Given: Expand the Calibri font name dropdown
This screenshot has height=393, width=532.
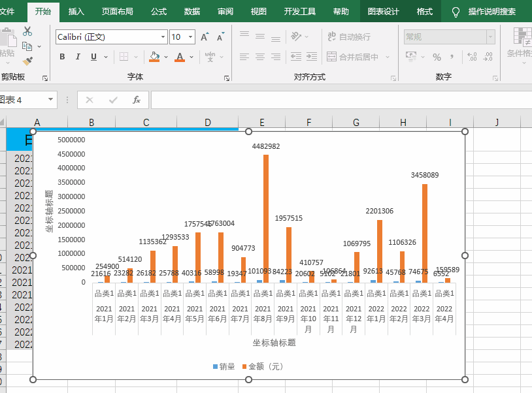Looking at the screenshot, I should [x=161, y=37].
